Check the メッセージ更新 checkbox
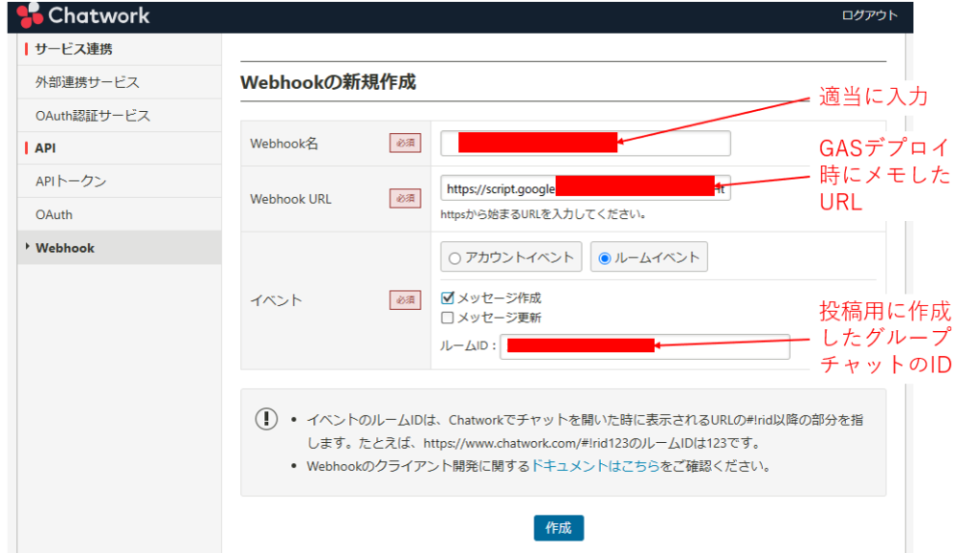Screen dimensions: 980x553 (448, 318)
